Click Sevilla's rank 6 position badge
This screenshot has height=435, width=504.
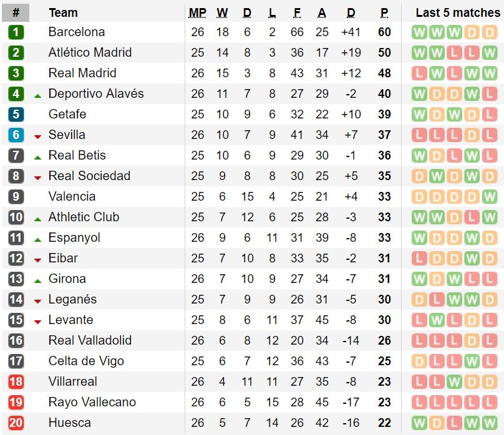coord(16,135)
